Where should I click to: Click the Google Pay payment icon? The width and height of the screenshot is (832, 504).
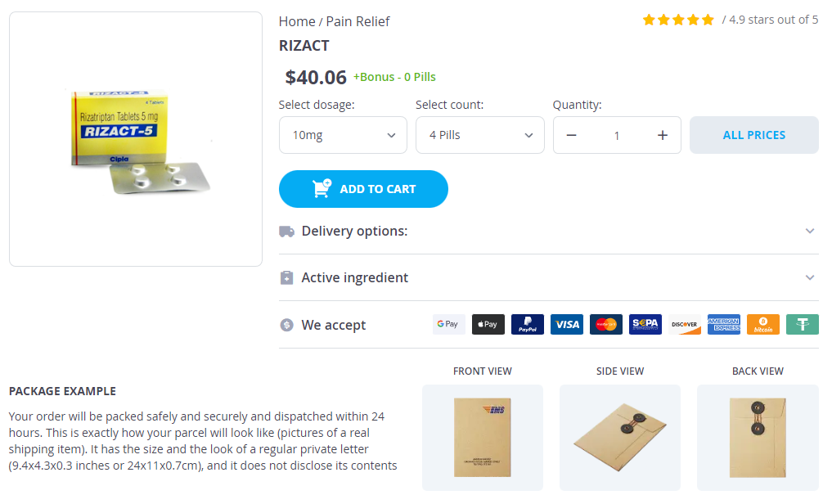[449, 324]
